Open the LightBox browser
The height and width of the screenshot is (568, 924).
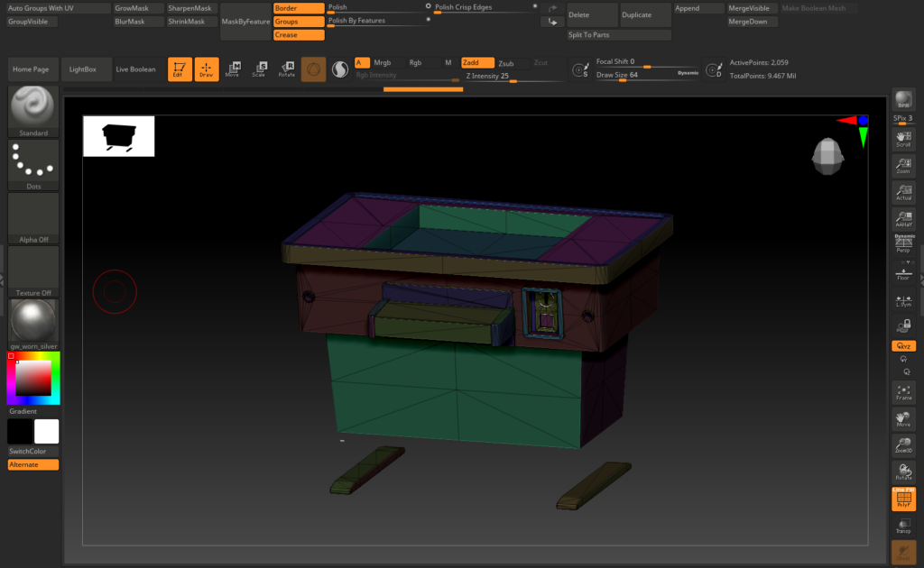click(88, 69)
